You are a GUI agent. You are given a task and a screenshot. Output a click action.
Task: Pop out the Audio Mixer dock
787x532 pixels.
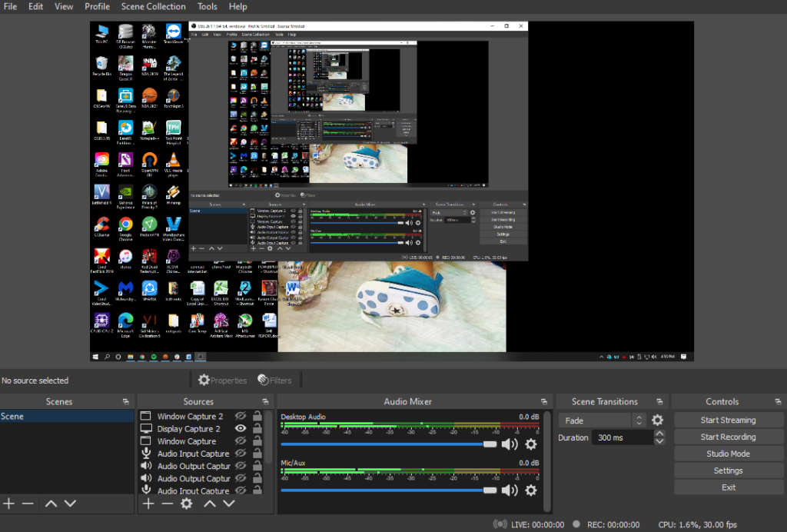544,402
